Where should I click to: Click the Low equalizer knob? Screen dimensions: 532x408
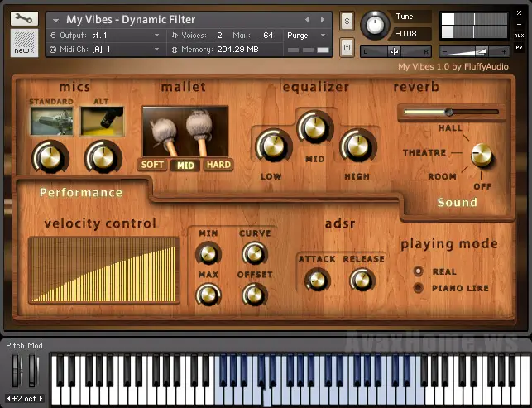click(274, 146)
